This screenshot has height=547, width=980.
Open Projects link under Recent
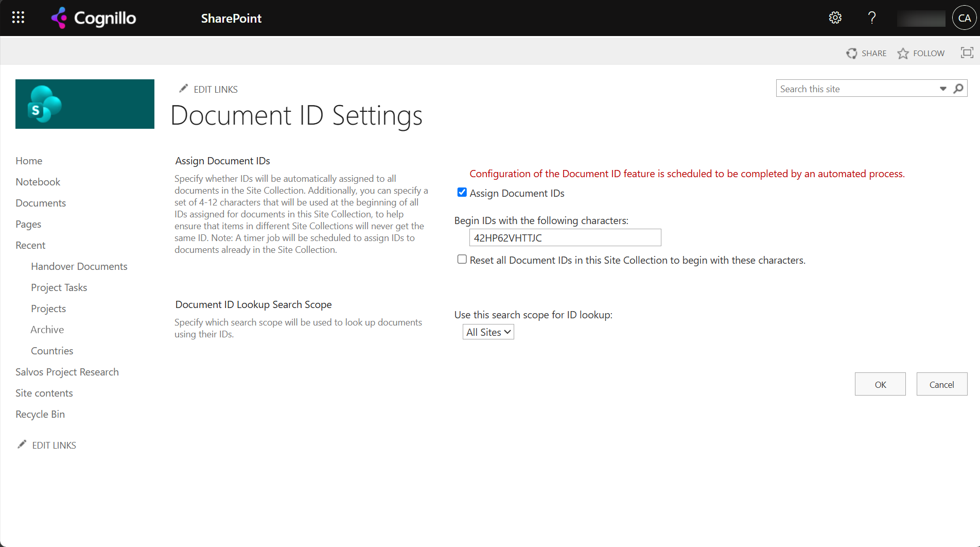(x=48, y=309)
